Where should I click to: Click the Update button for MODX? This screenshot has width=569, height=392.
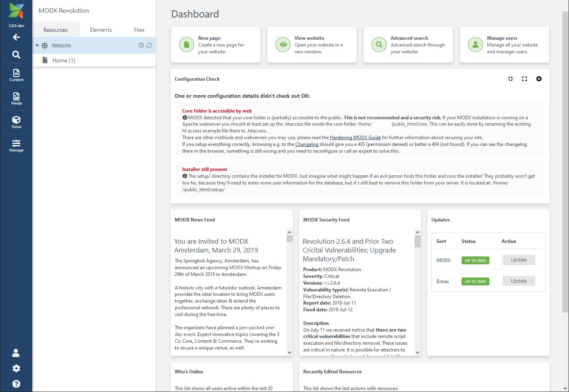pos(518,260)
